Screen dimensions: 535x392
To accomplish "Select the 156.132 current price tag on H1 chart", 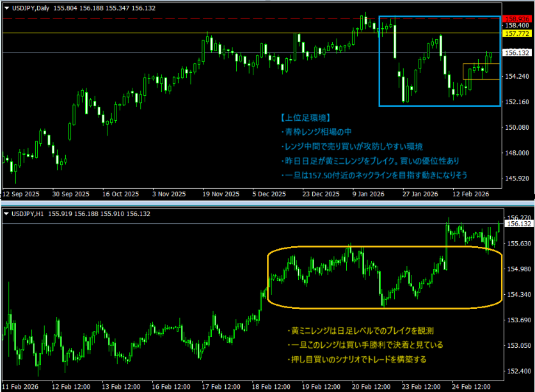I will tap(518, 224).
